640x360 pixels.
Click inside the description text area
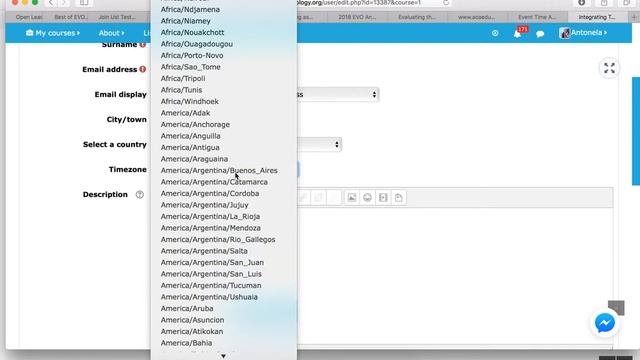455,276
